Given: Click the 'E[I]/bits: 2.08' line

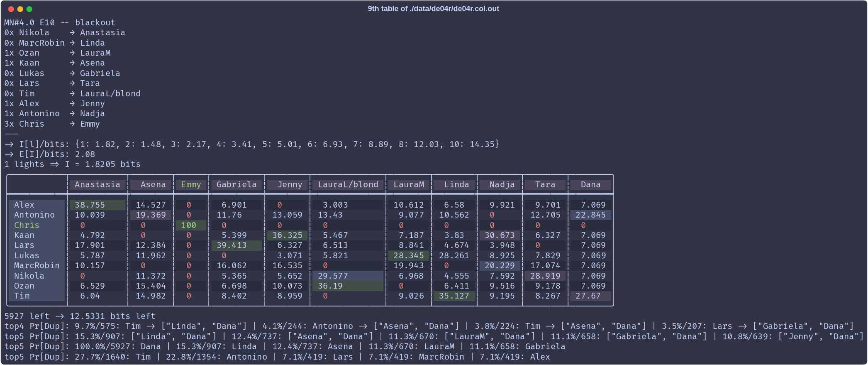Looking at the screenshot, I should [50, 154].
